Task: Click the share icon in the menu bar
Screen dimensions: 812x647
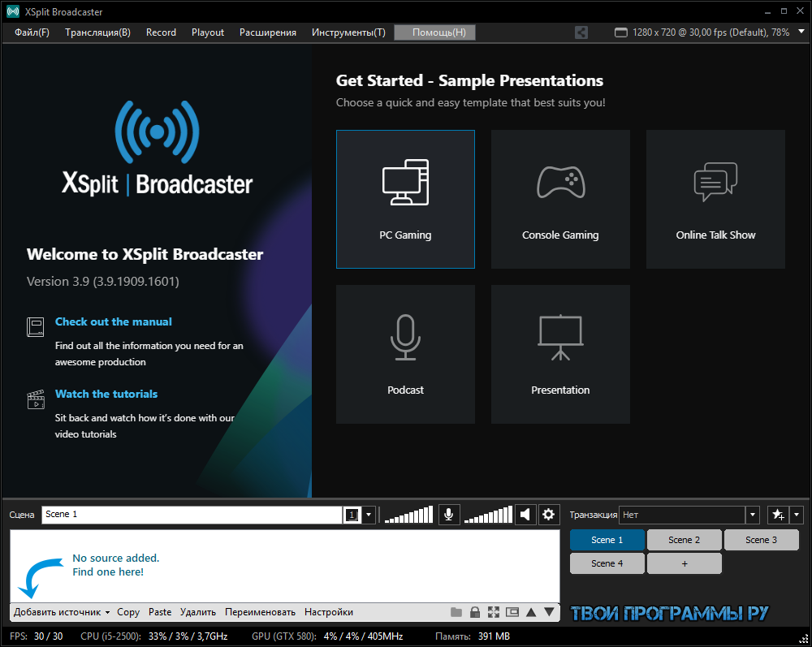Action: tap(581, 32)
